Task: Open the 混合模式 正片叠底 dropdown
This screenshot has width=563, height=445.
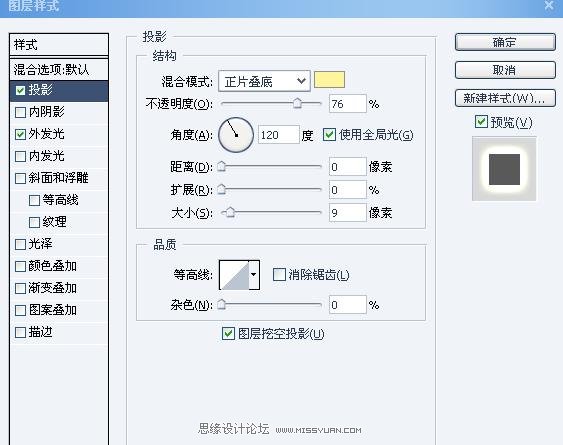Action: click(x=264, y=81)
